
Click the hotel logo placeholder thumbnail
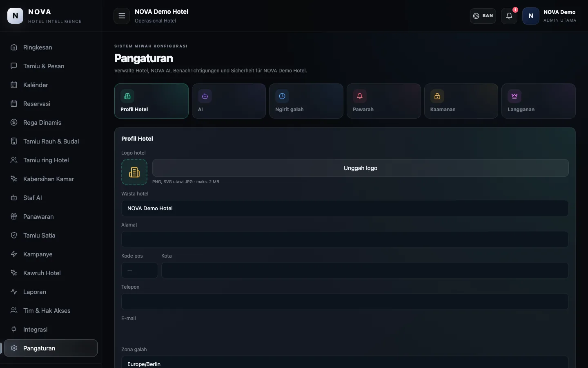coord(134,172)
